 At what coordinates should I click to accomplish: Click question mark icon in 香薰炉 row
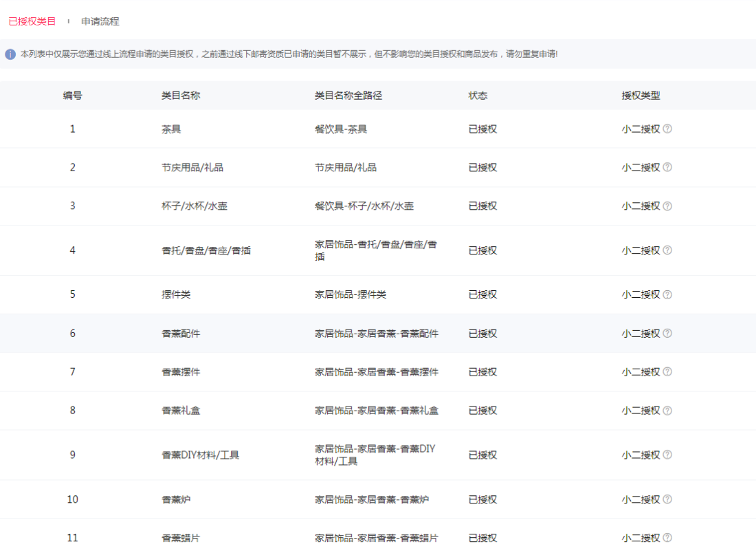[667, 499]
